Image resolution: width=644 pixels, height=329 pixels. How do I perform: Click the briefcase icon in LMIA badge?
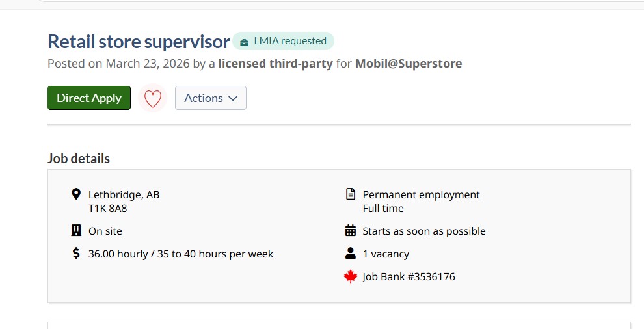click(x=244, y=42)
